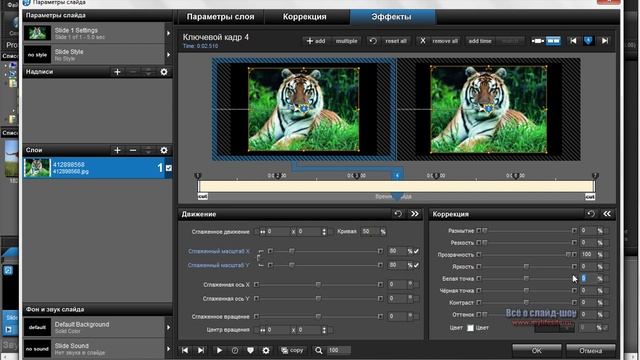The width and height of the screenshot is (640, 360).
Task: Remove selected layer with minus icon
Action: tap(133, 150)
